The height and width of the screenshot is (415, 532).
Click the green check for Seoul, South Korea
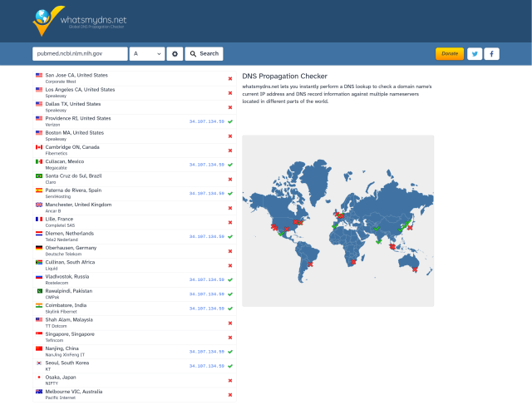[230, 365]
